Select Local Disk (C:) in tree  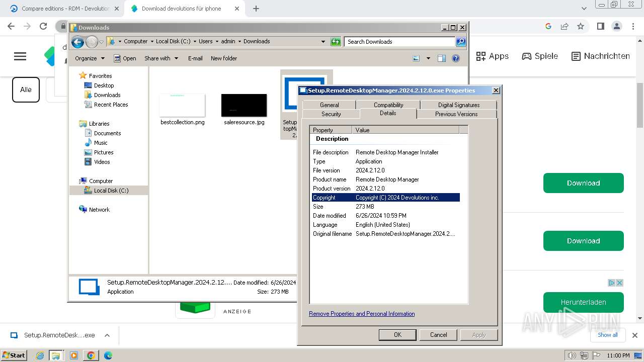(x=111, y=191)
